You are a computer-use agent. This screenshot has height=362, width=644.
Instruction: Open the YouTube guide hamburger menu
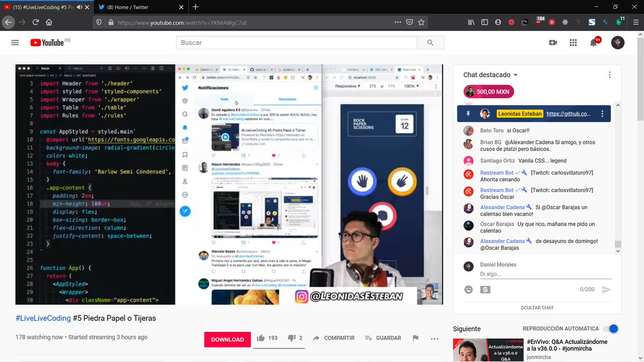[15, 42]
